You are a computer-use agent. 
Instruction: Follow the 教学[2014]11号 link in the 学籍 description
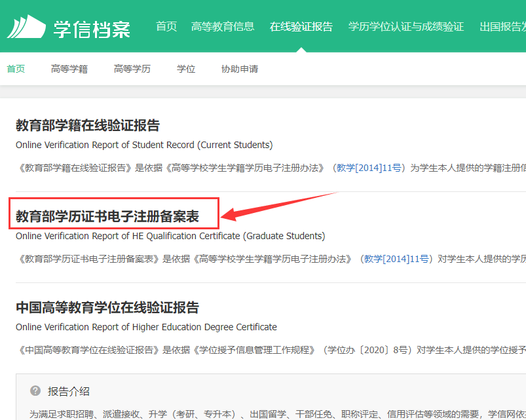(x=369, y=168)
